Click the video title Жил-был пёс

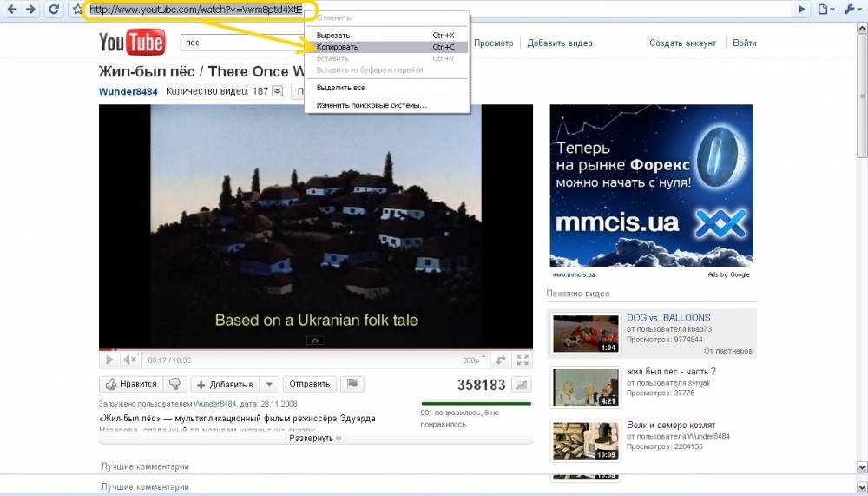click(201, 71)
